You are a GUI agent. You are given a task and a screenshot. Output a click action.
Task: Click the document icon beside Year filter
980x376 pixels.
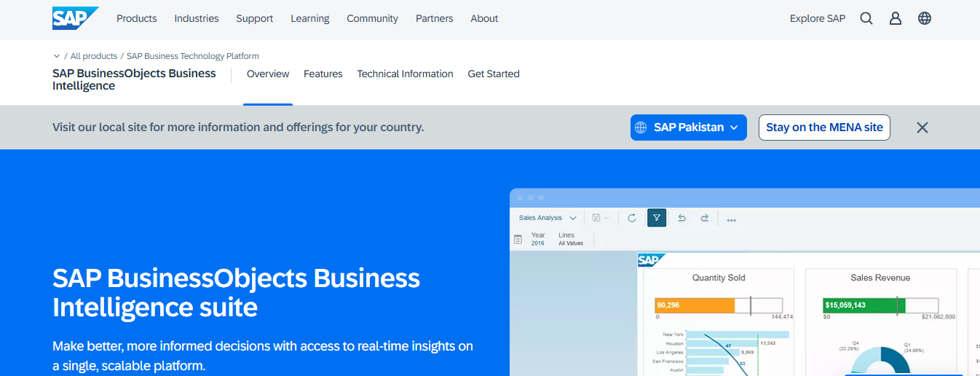(x=518, y=239)
